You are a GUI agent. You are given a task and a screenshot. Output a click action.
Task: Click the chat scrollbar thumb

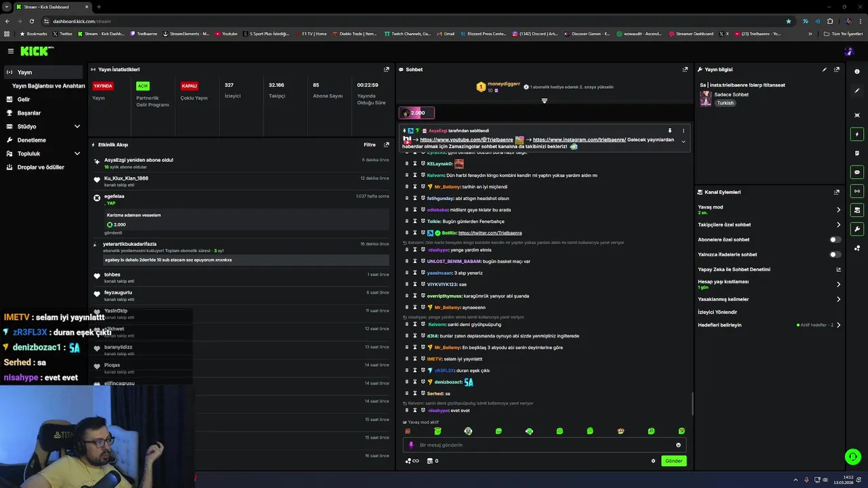click(692, 403)
